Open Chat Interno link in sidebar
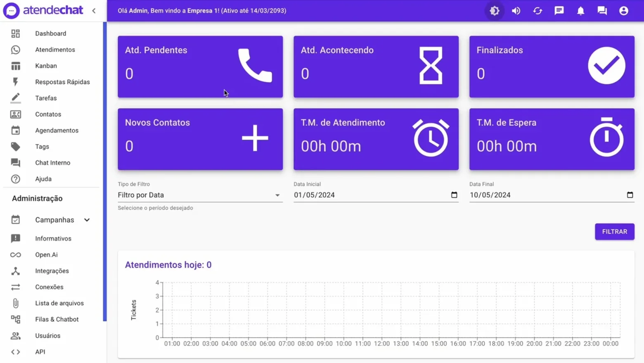 point(52,163)
